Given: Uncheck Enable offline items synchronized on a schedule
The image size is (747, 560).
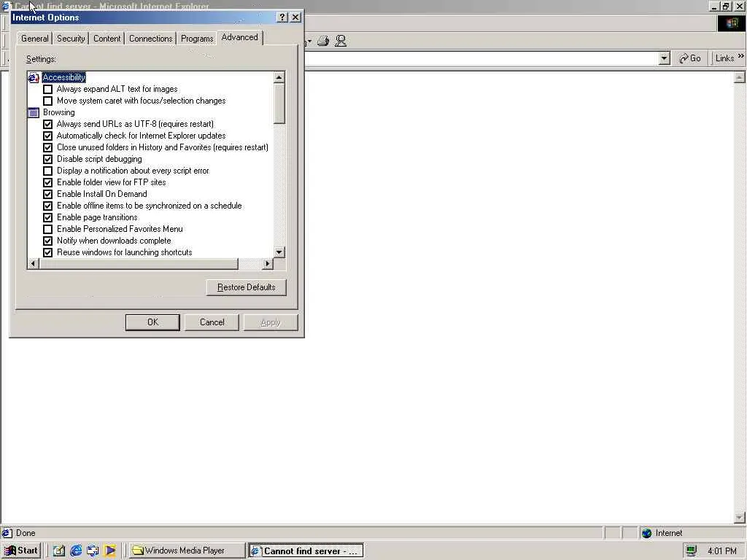Looking at the screenshot, I should pyautogui.click(x=47, y=206).
